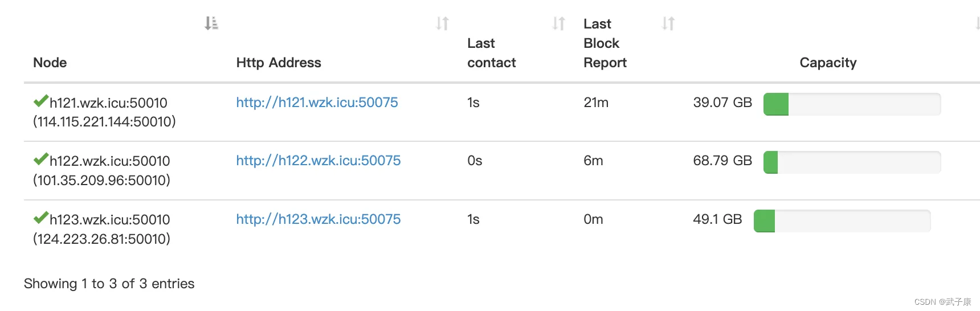Click the Http Address column header
The width and height of the screenshot is (980, 311).
point(279,63)
